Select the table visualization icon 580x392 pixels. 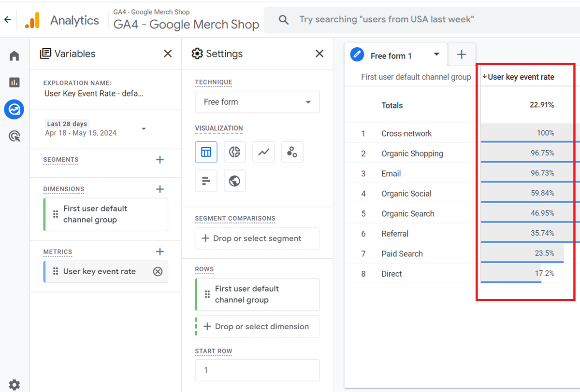(x=206, y=152)
